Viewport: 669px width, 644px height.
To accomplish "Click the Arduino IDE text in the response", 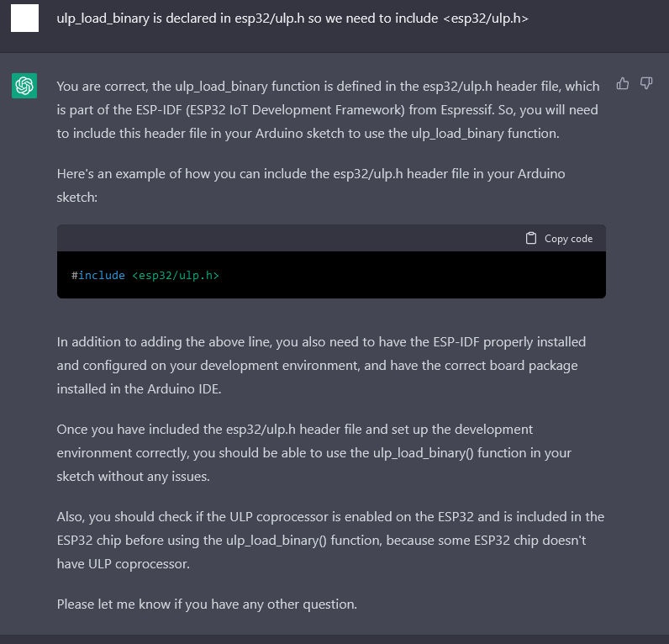I will (x=184, y=389).
